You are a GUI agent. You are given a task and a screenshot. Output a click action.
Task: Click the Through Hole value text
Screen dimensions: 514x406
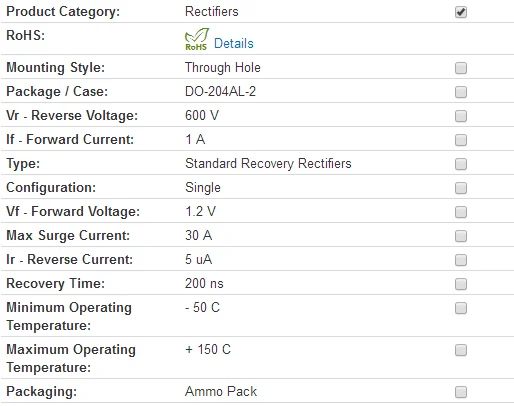223,68
